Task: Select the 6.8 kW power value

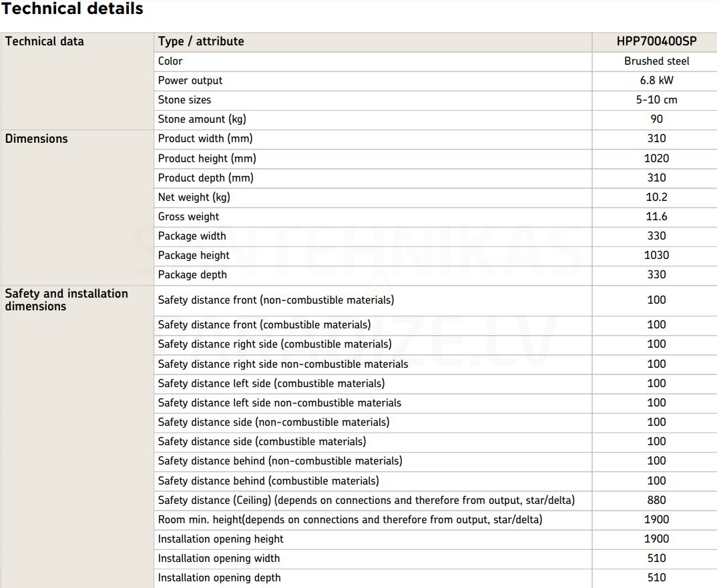Action: [656, 81]
